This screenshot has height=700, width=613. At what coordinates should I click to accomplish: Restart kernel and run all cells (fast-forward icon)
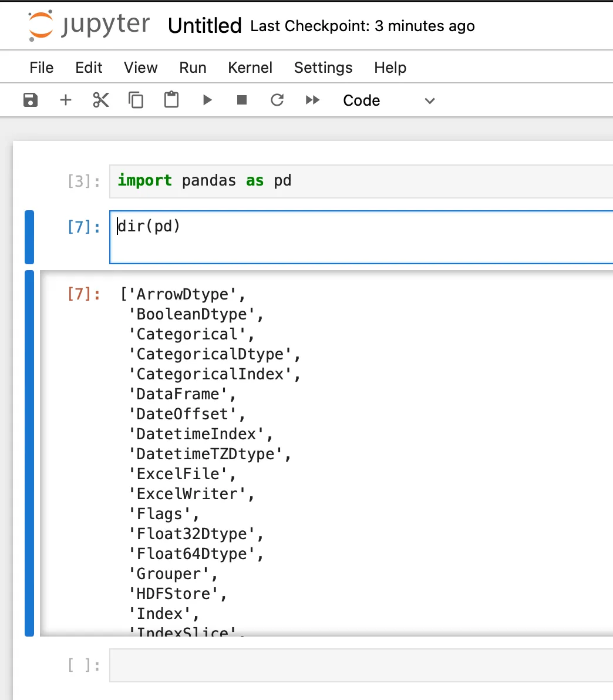click(312, 100)
